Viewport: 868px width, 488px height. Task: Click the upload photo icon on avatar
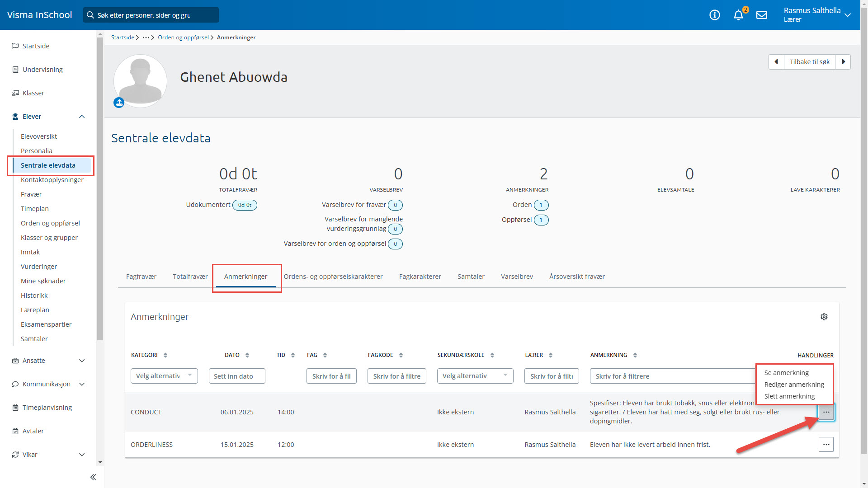tap(119, 103)
